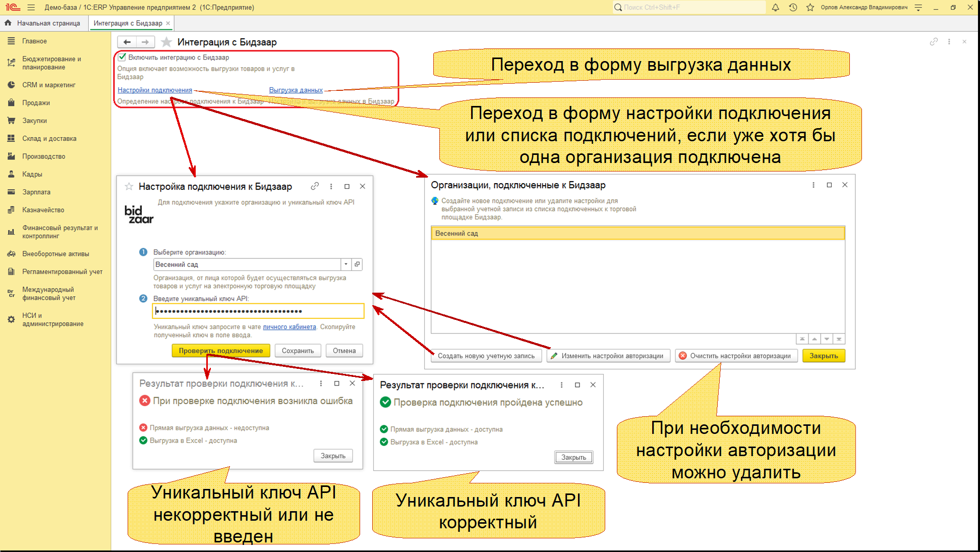Click Очистить настройки авторизации button
The height and width of the screenshot is (552, 980).
pyautogui.click(x=736, y=356)
